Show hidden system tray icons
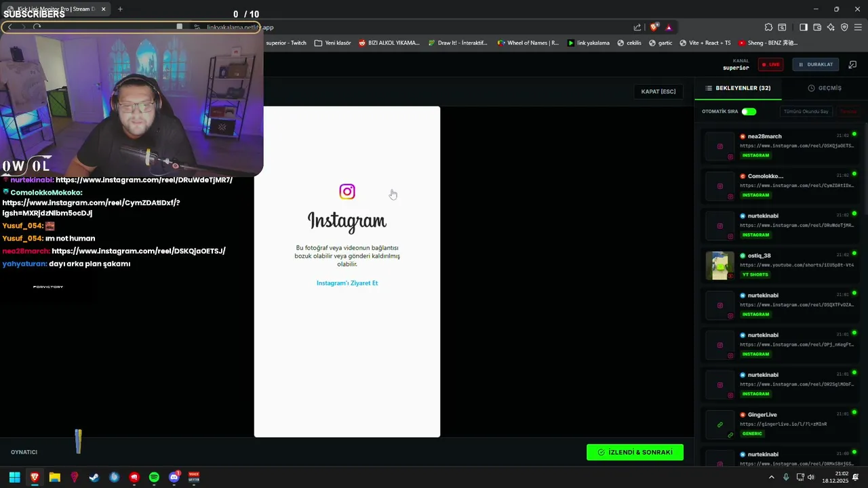Image resolution: width=868 pixels, height=488 pixels. tap(771, 477)
